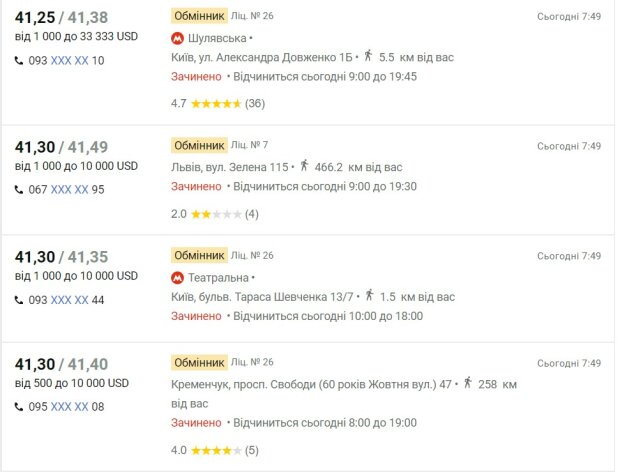Image resolution: width=620 pixels, height=472 pixels.
Task: Show the full number 093 XXX XX 44
Action: coord(70,300)
